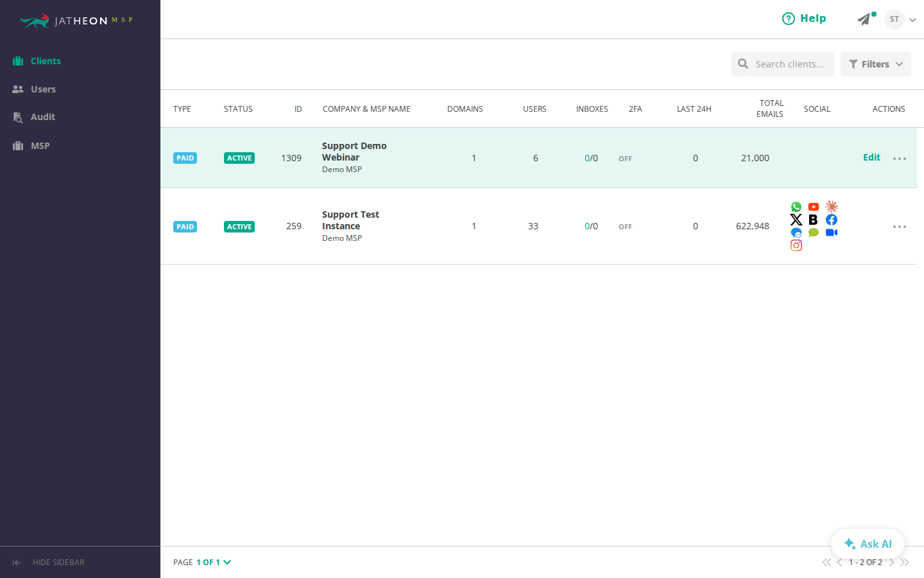Click the Support Test Instance company name
Image resolution: width=924 pixels, height=578 pixels.
coord(350,220)
